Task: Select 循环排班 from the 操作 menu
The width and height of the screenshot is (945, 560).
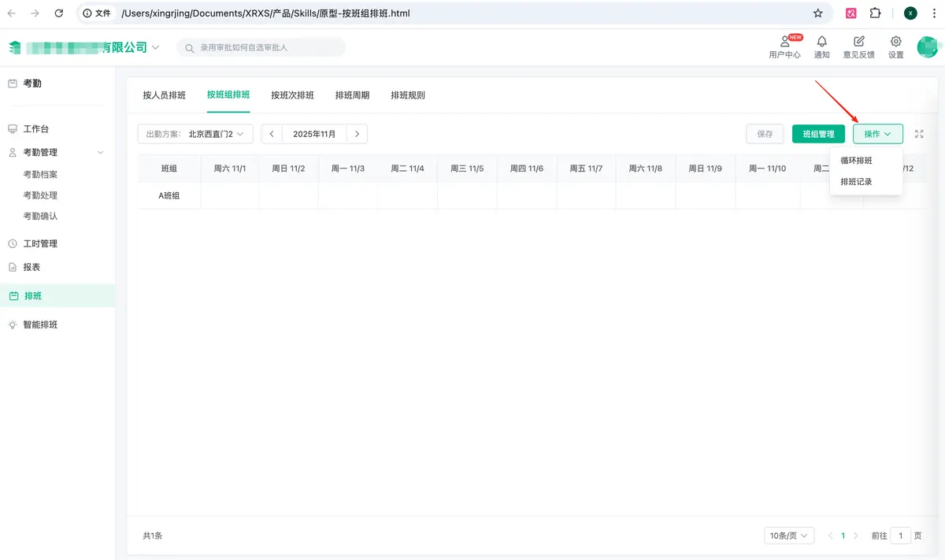Action: pos(856,161)
